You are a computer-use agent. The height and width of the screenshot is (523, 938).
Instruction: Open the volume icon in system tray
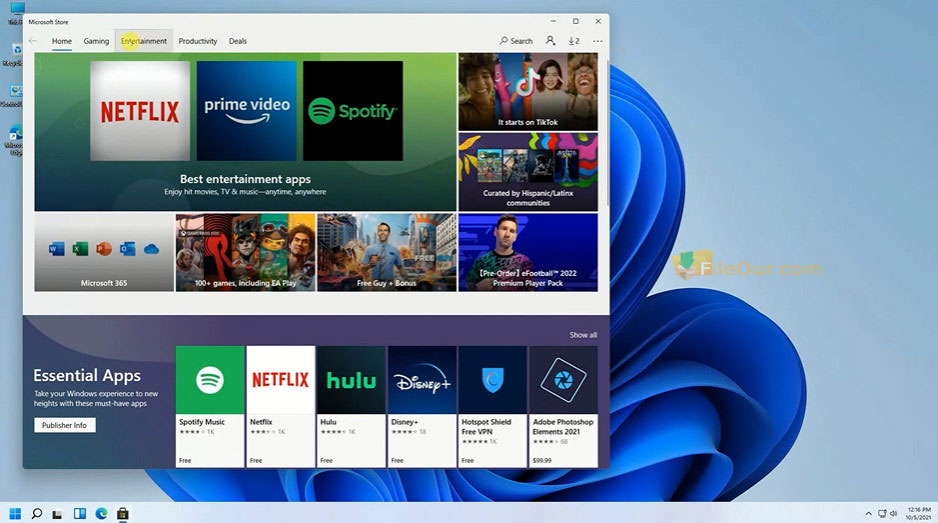pyautogui.click(x=894, y=513)
